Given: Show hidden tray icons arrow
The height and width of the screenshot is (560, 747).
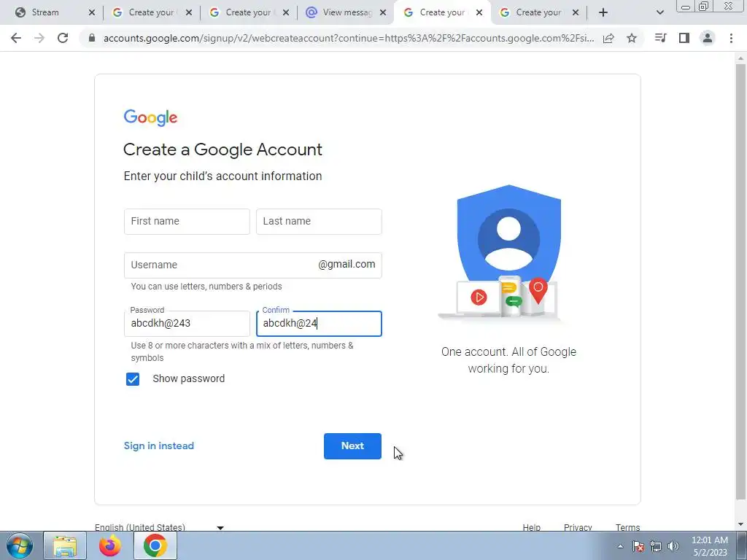Looking at the screenshot, I should (620, 547).
